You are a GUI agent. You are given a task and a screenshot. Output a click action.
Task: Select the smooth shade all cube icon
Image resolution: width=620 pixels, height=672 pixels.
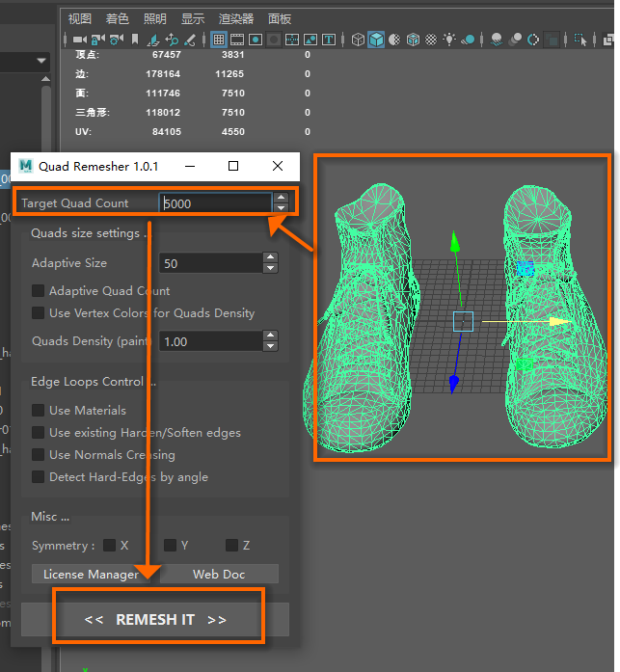tap(376, 40)
